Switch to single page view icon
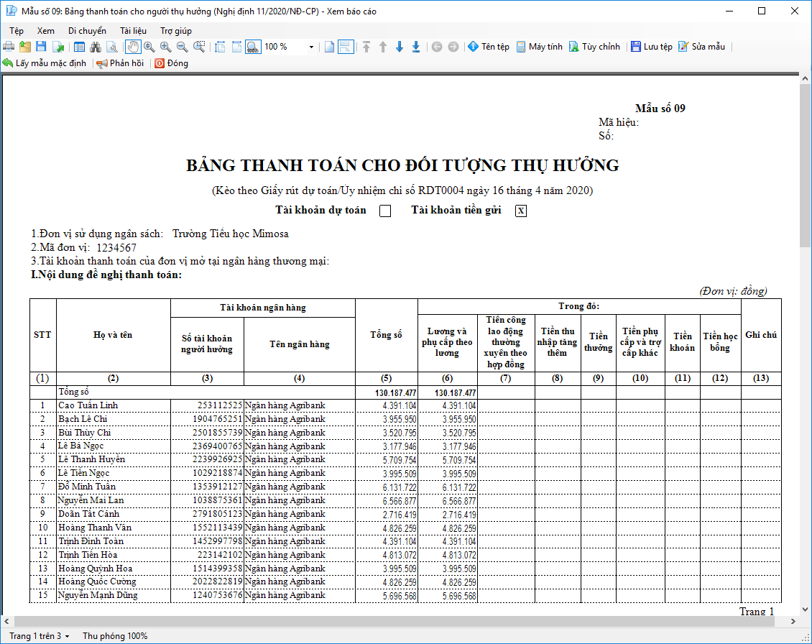The width and height of the screenshot is (812, 644). pos(329,47)
